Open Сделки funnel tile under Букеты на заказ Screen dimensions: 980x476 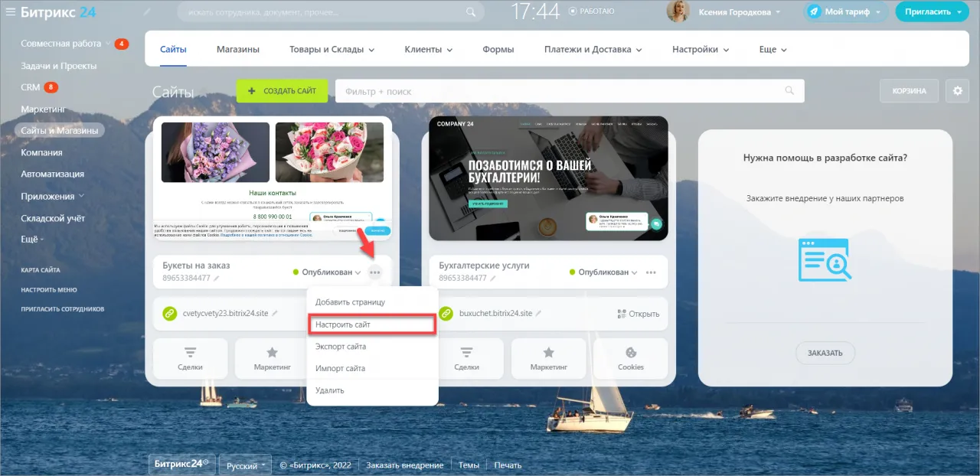190,359
